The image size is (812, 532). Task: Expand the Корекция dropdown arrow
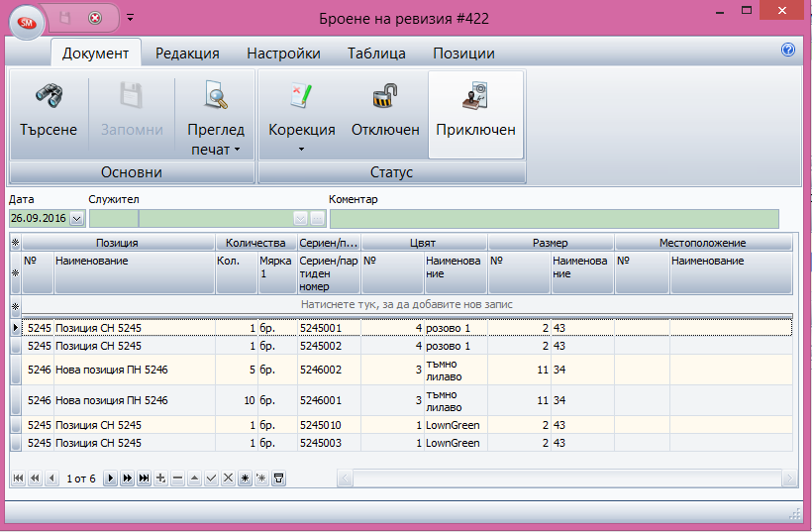301,150
